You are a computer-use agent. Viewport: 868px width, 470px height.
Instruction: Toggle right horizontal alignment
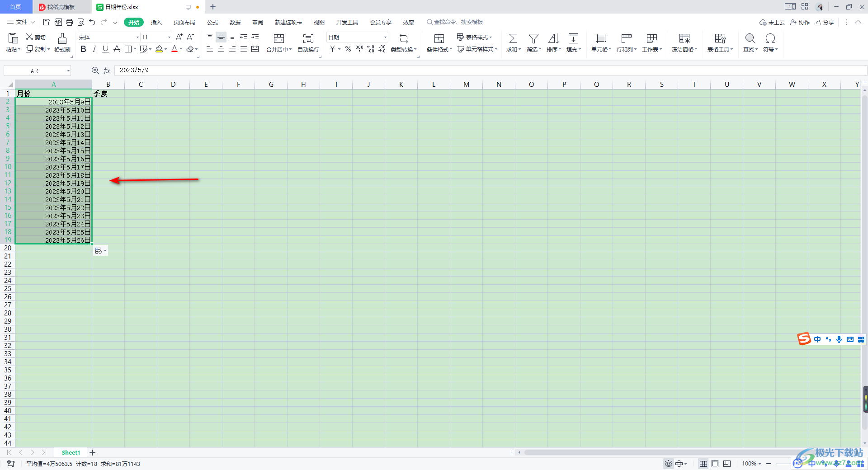pos(232,49)
